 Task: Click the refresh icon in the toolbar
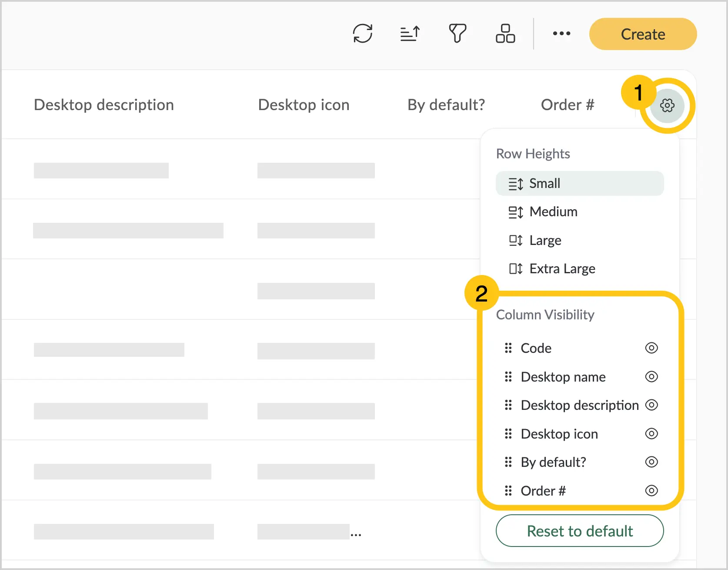(x=363, y=34)
